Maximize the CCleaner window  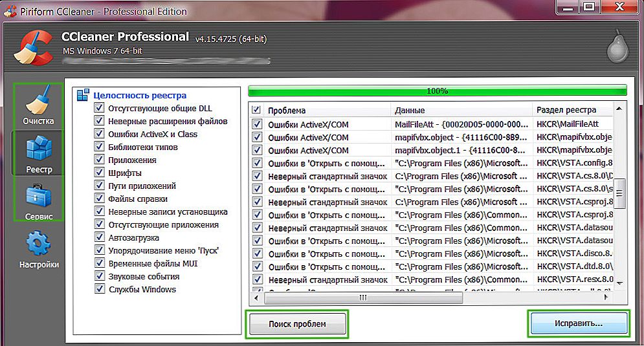coord(589,7)
